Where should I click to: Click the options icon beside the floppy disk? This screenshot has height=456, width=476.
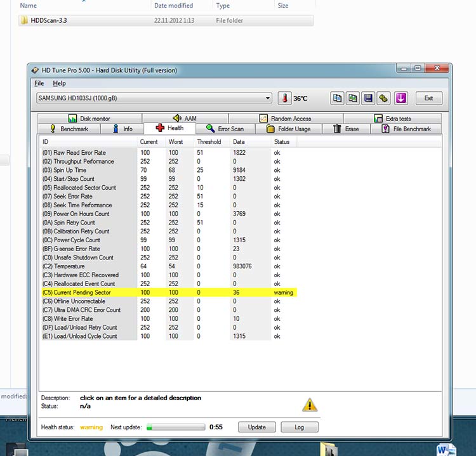(383, 98)
